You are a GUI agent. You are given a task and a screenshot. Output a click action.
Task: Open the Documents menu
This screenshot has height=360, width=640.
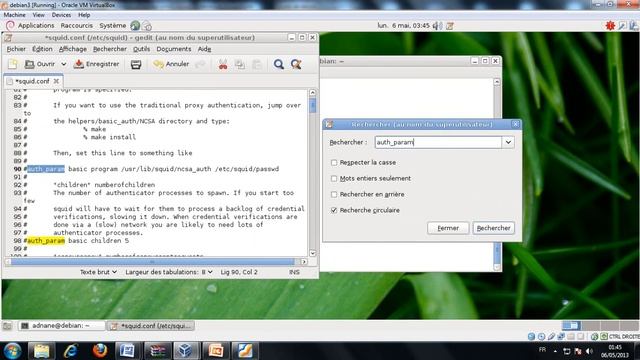[x=174, y=49]
